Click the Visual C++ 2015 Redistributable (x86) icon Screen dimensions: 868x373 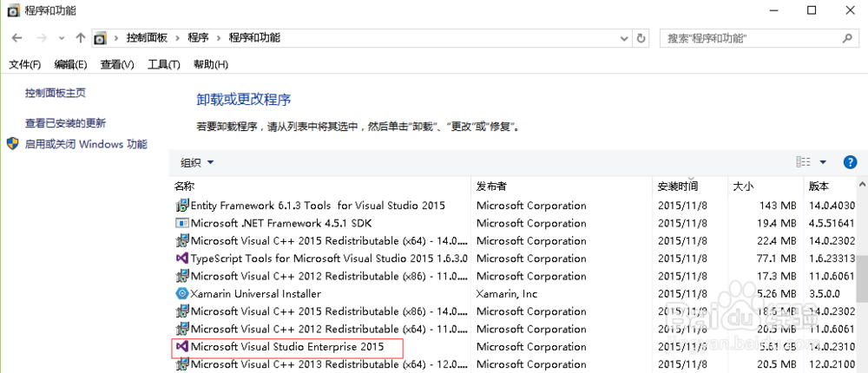tap(182, 311)
